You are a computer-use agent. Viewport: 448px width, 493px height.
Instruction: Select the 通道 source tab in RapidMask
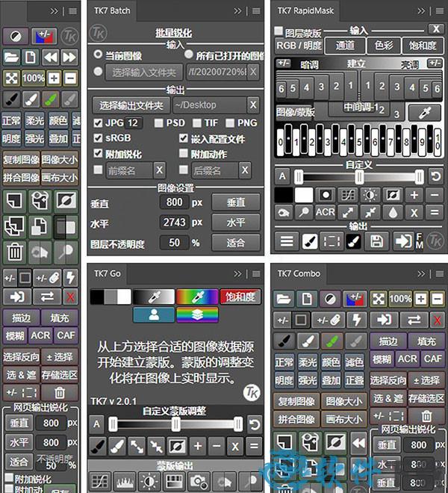[345, 46]
